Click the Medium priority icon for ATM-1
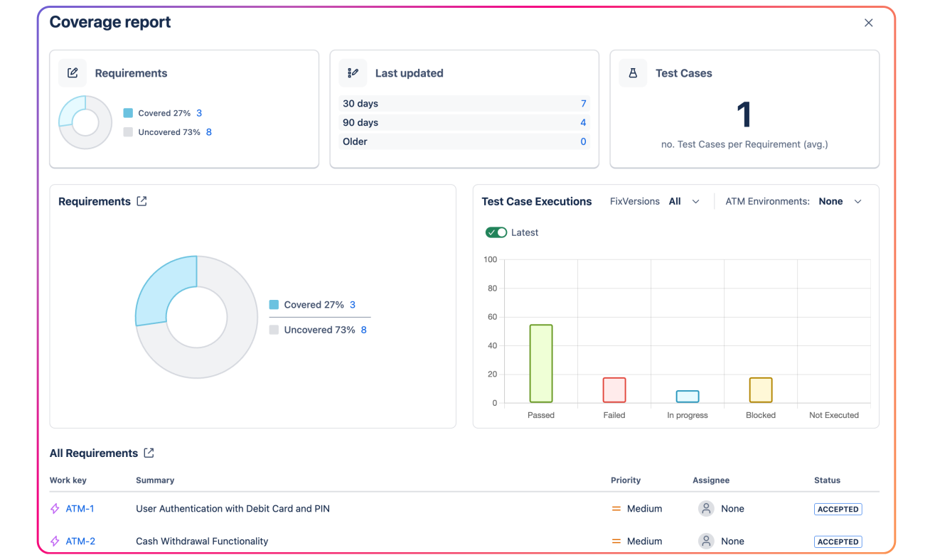The height and width of the screenshot is (560, 930). [618, 508]
